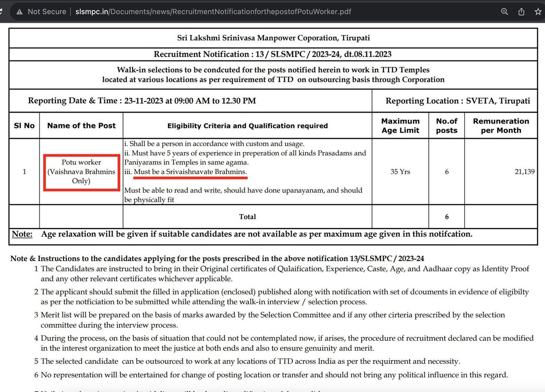Click the 'No.of posts' column header
The width and height of the screenshot is (545, 392).
[446, 125]
